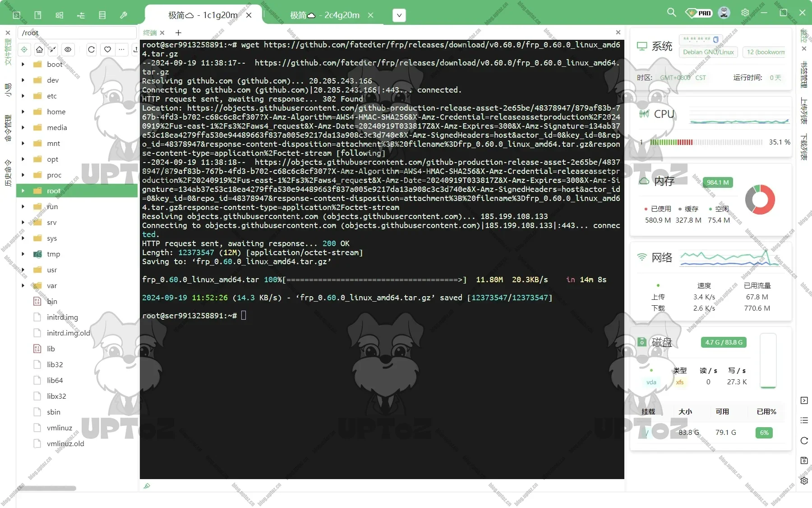Close the 2c4g20m session tab

(370, 15)
